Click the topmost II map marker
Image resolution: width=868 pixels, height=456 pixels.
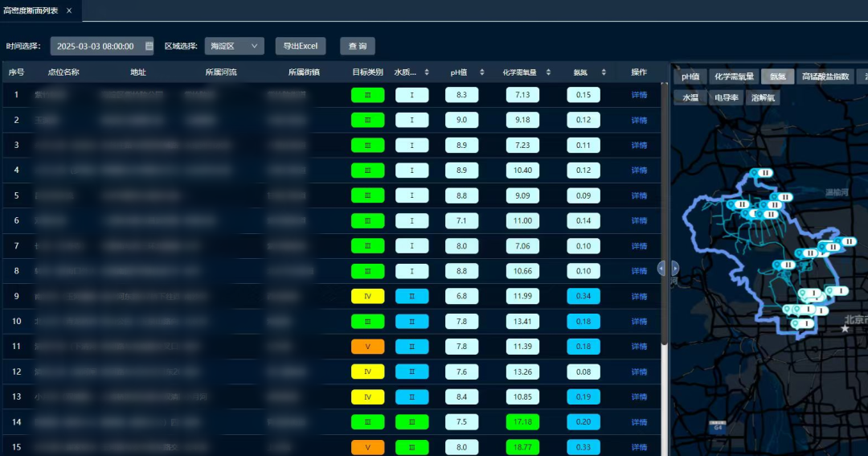point(764,173)
